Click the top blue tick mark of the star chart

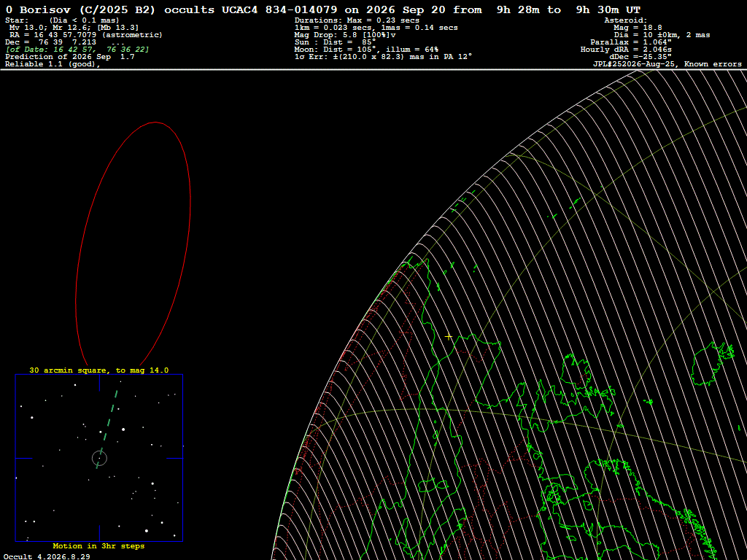tap(99, 383)
